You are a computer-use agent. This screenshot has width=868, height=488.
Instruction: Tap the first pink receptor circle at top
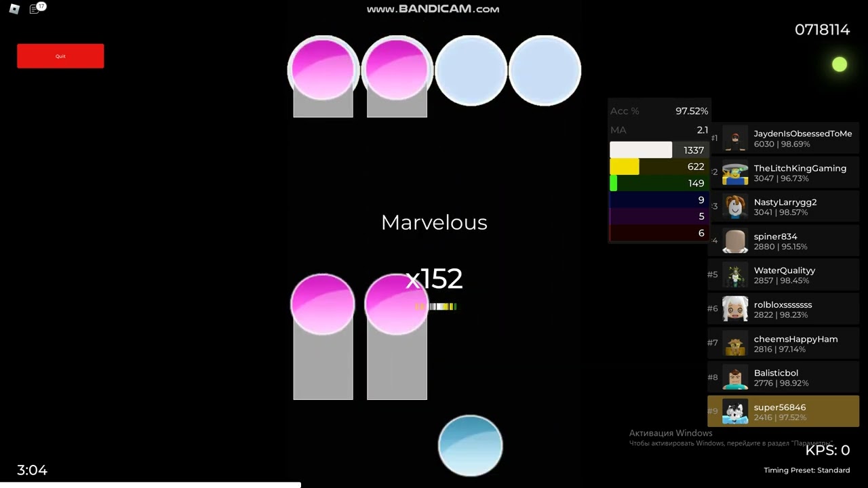point(323,70)
